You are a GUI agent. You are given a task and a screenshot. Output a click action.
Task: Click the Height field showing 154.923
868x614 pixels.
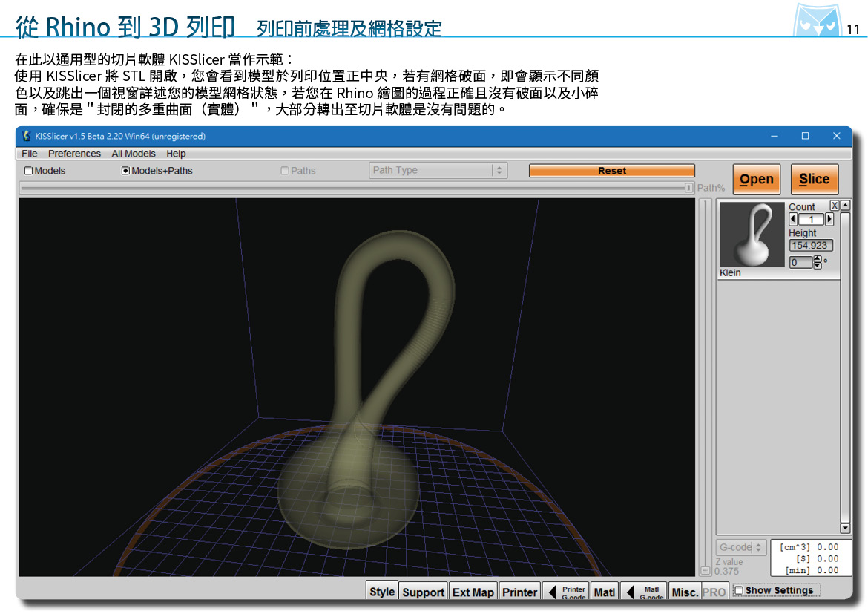[810, 245]
